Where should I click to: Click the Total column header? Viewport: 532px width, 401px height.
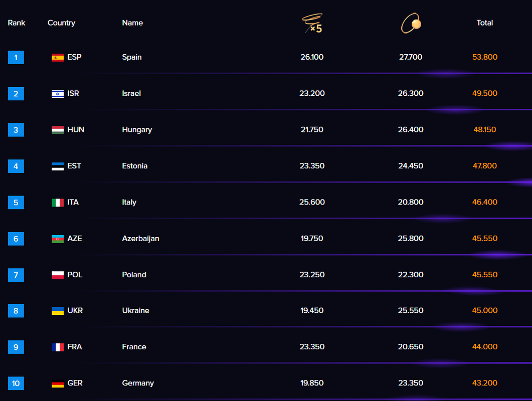(x=484, y=23)
